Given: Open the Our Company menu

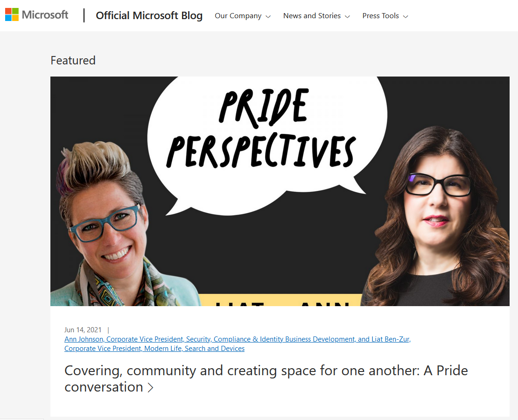Looking at the screenshot, I should click(238, 16).
